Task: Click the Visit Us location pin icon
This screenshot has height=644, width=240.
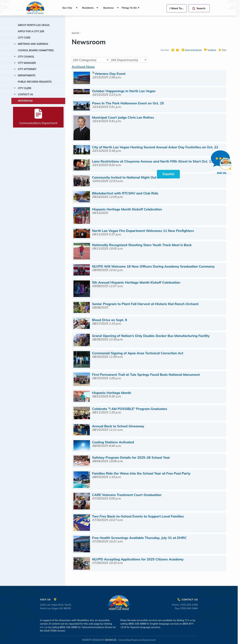Action: coord(55,599)
